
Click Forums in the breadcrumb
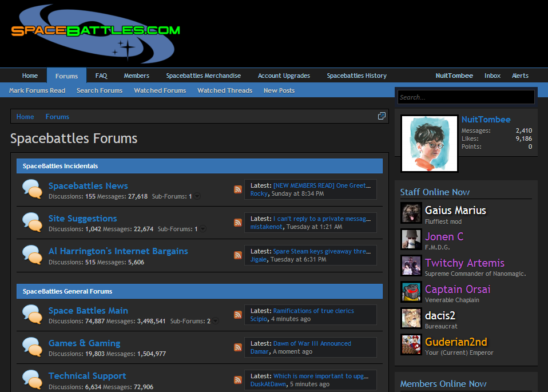click(57, 116)
